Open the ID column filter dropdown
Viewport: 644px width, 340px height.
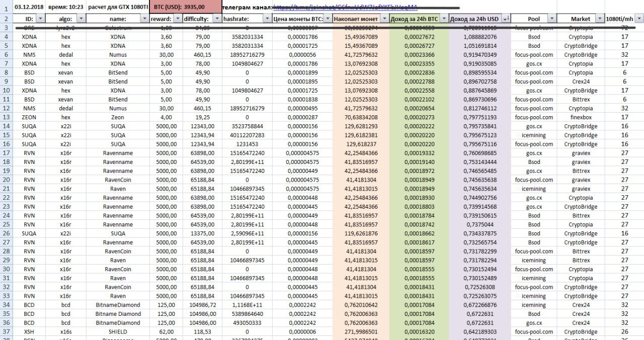pyautogui.click(x=40, y=19)
